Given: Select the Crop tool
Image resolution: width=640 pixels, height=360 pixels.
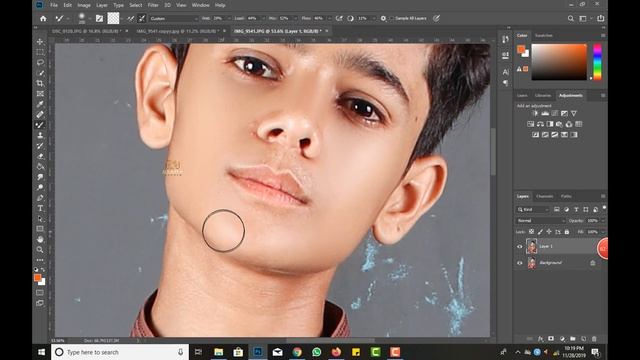Looking at the screenshot, I should point(40,83).
